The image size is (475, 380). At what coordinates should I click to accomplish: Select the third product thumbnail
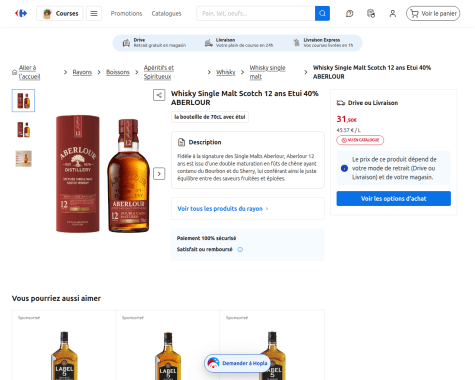pyautogui.click(x=23, y=159)
